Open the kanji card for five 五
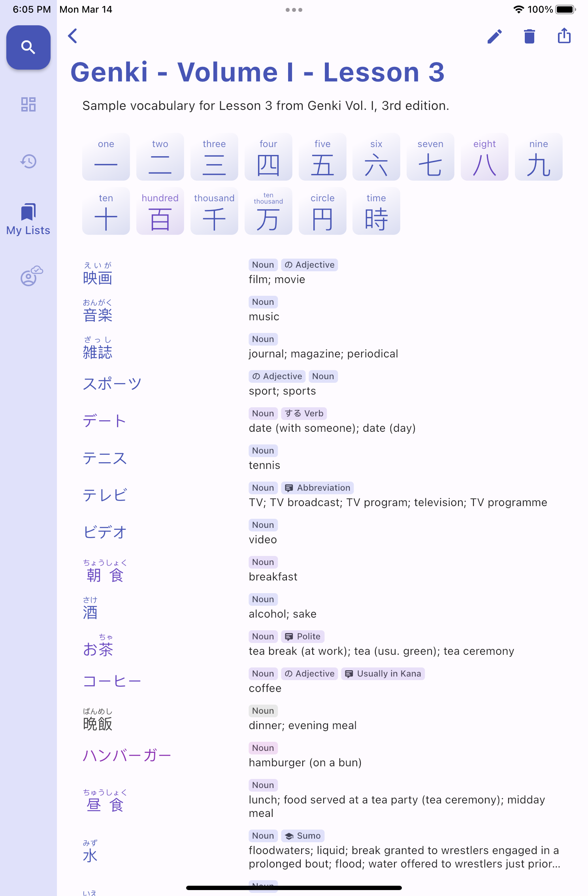The image size is (588, 896). point(322,157)
